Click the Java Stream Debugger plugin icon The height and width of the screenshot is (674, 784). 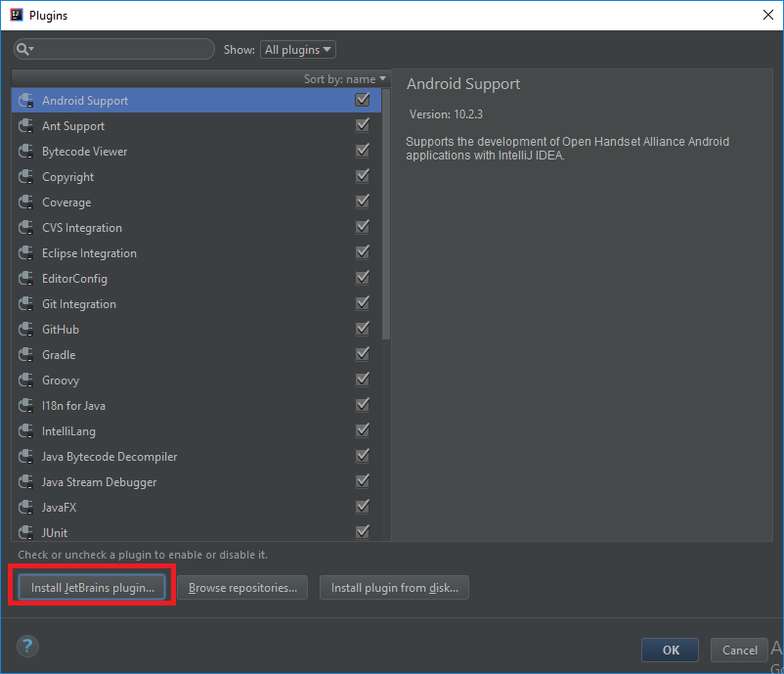click(x=26, y=482)
